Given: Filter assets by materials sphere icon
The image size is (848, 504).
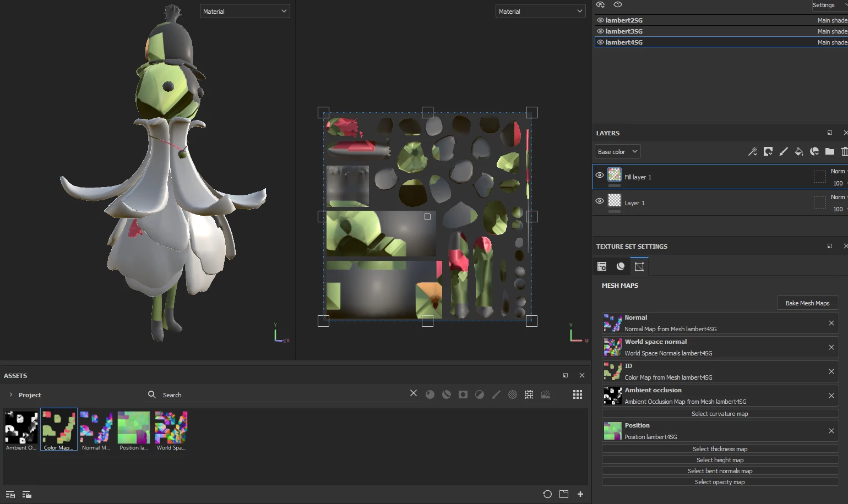Looking at the screenshot, I should coord(430,395).
